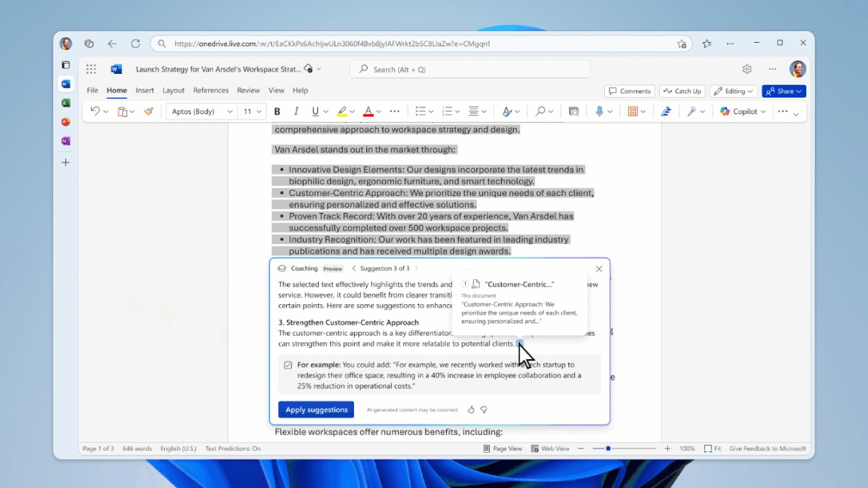This screenshot has height=488, width=868.
Task: Go to previous coaching suggestion
Action: (354, 268)
